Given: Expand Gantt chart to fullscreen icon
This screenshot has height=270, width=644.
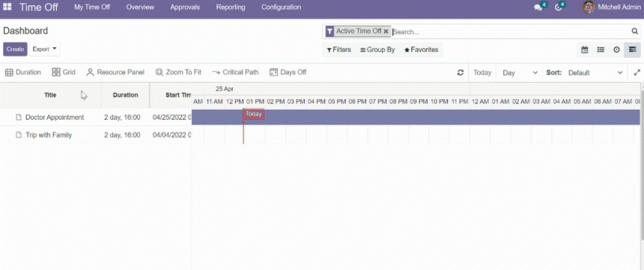Looking at the screenshot, I should click(637, 73).
